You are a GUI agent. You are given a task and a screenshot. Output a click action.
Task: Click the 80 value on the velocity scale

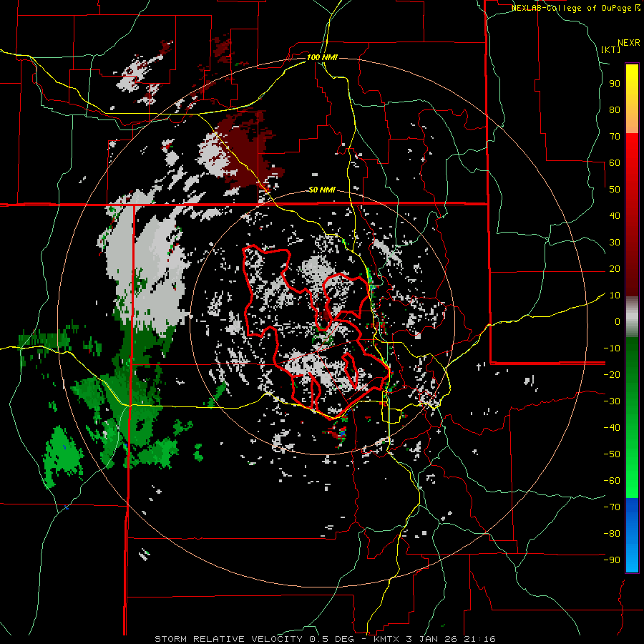tap(615, 109)
